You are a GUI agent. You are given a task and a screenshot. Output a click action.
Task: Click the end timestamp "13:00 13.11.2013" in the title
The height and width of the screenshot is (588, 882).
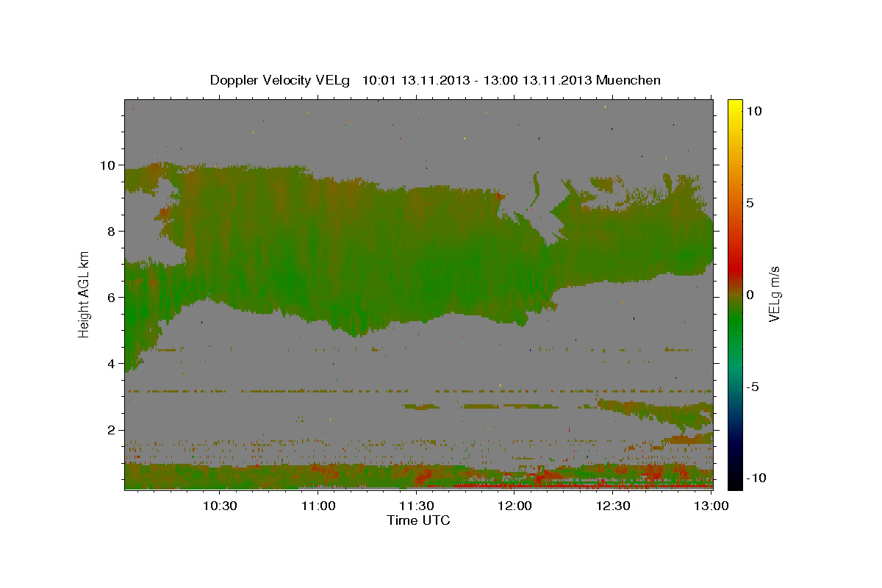coord(538,80)
